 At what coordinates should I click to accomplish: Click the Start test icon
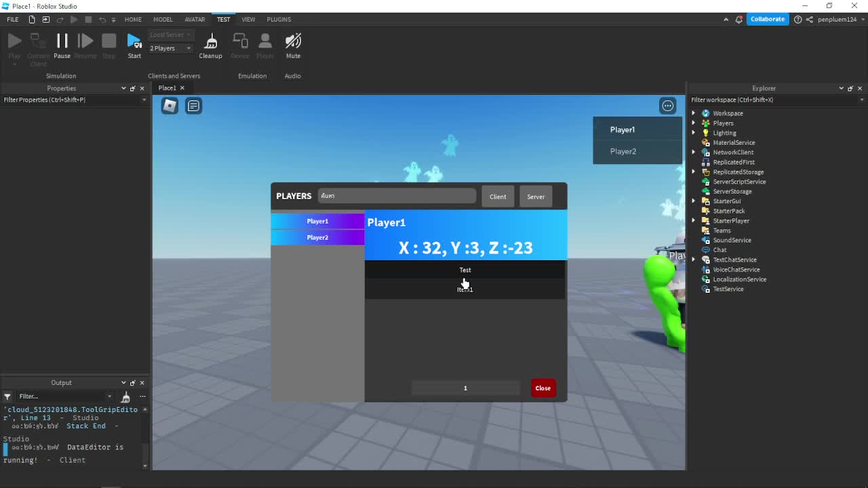(134, 42)
